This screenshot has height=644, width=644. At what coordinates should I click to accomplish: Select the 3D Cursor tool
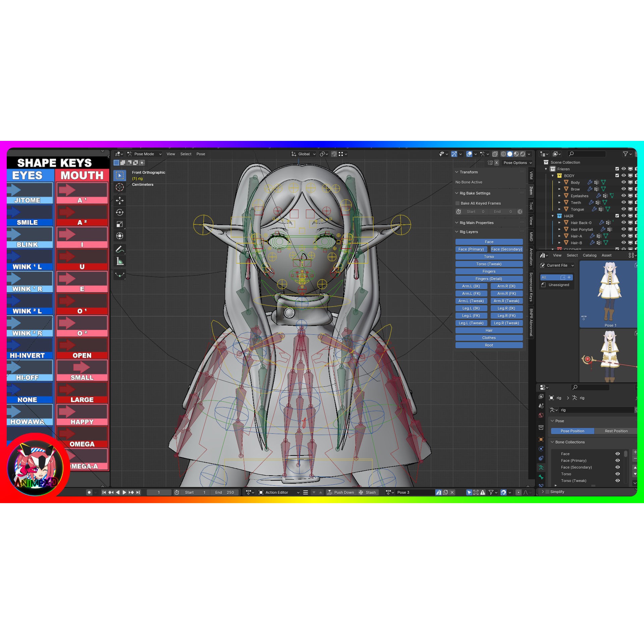point(120,187)
